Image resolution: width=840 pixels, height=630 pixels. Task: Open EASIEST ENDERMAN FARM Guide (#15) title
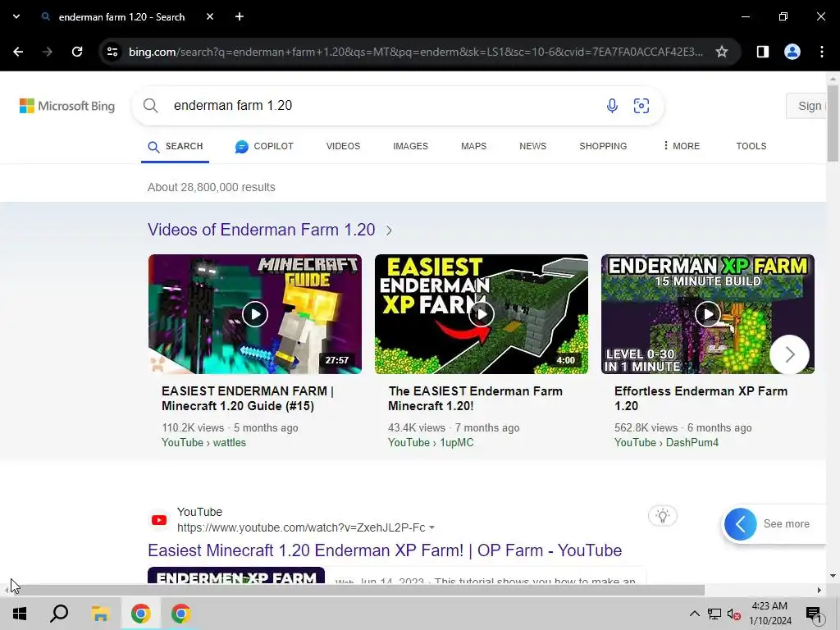click(248, 399)
